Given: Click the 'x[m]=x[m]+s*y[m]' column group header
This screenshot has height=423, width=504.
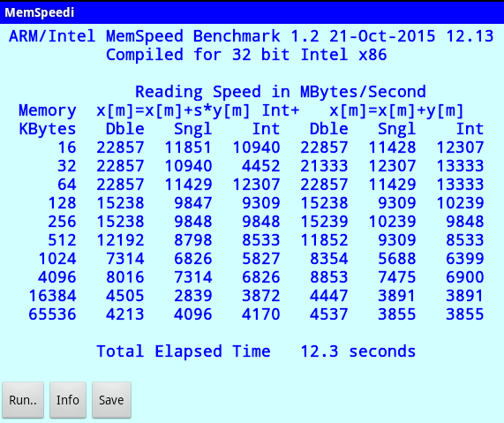Looking at the screenshot, I should coord(173,111).
